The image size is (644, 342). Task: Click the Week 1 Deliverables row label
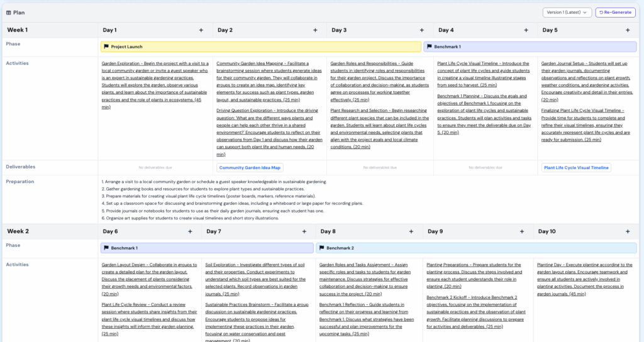pos(21,167)
